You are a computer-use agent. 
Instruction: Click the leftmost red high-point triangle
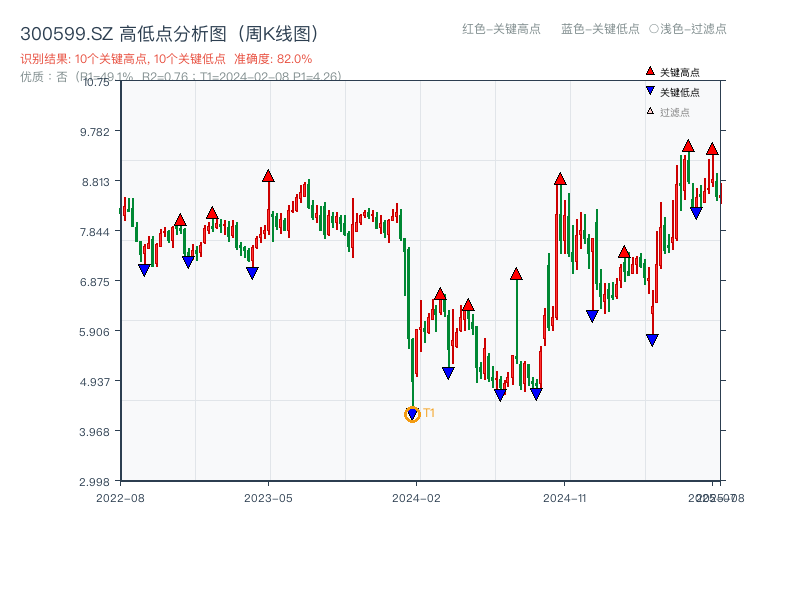click(x=180, y=220)
